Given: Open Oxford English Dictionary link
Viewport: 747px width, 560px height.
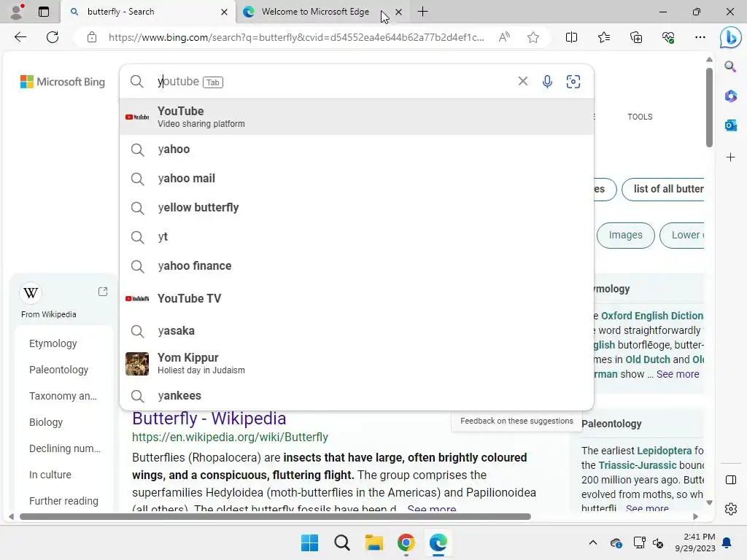Looking at the screenshot, I should coord(651,316).
